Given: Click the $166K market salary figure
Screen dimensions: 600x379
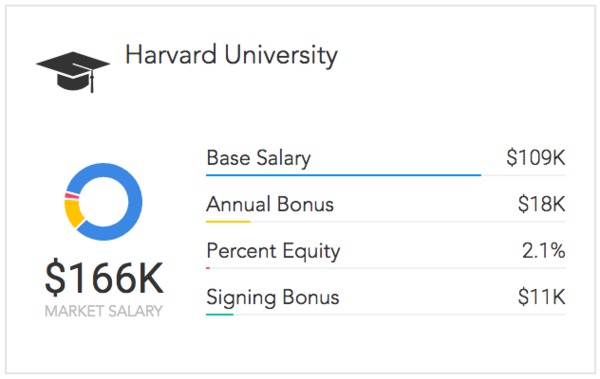Looking at the screenshot, I should (x=104, y=278).
